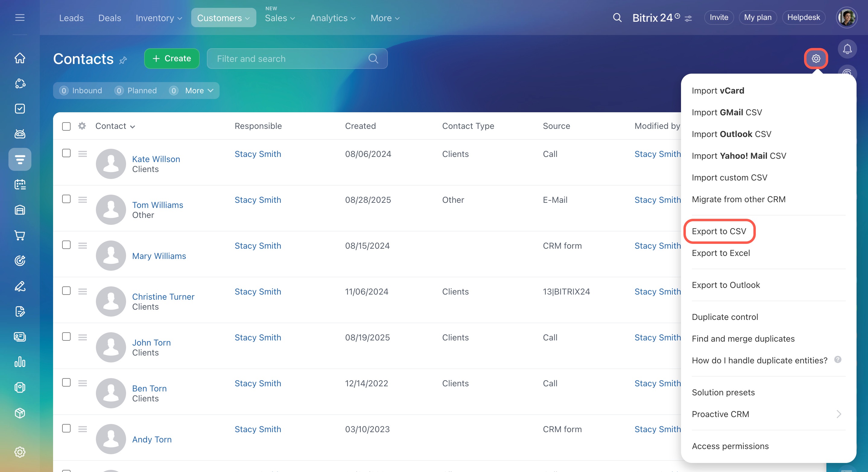868x472 pixels.
Task: Click the home icon in left sidebar
Action: pos(20,58)
